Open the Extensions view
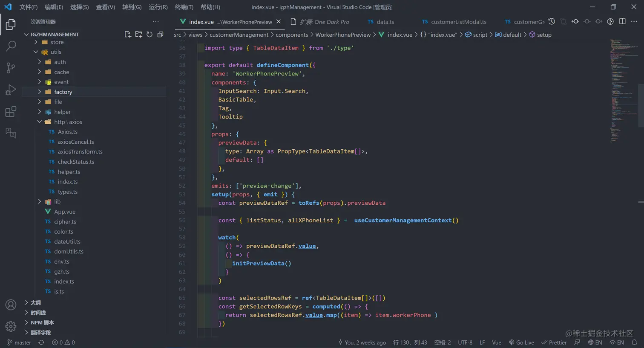Screen dimensions: 644x348 [x=11, y=111]
